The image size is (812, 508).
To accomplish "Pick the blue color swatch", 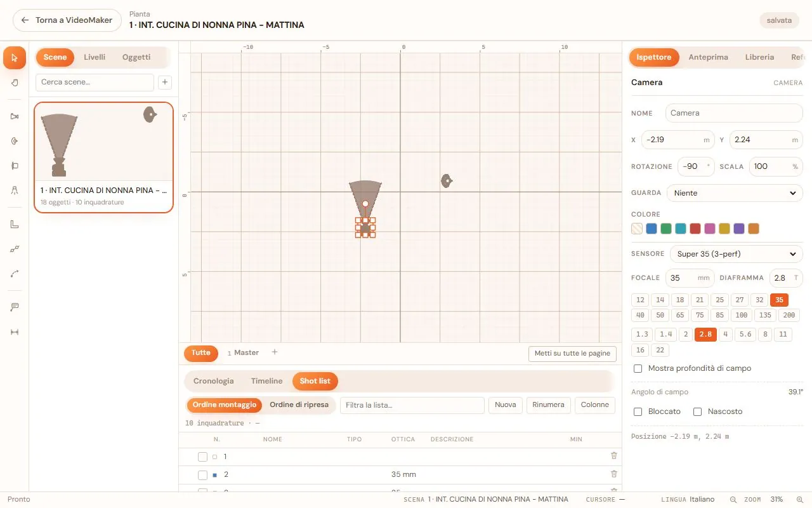I will [652, 229].
